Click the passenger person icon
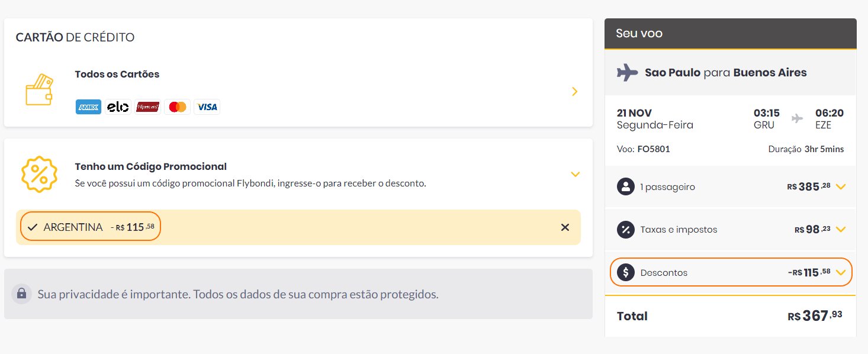This screenshot has height=354, width=868. coord(625,186)
